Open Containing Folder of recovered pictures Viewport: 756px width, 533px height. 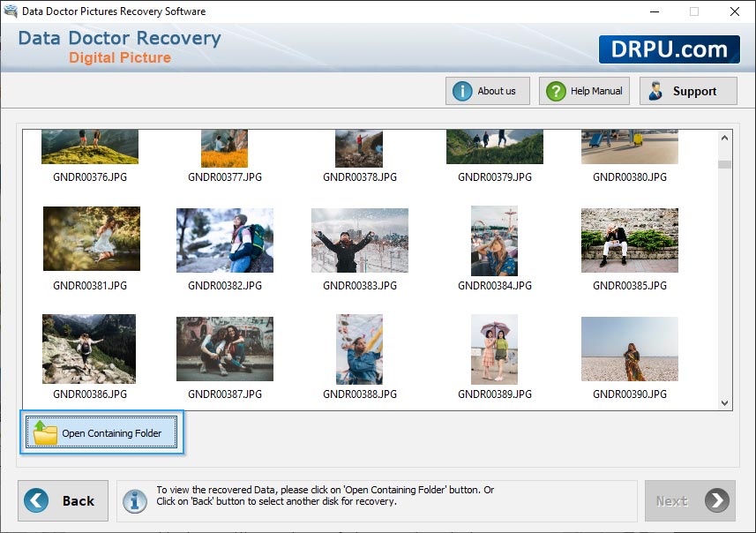click(101, 432)
